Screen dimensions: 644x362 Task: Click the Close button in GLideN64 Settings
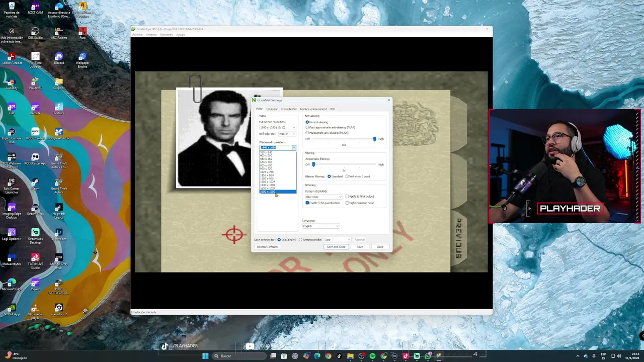tap(380, 247)
